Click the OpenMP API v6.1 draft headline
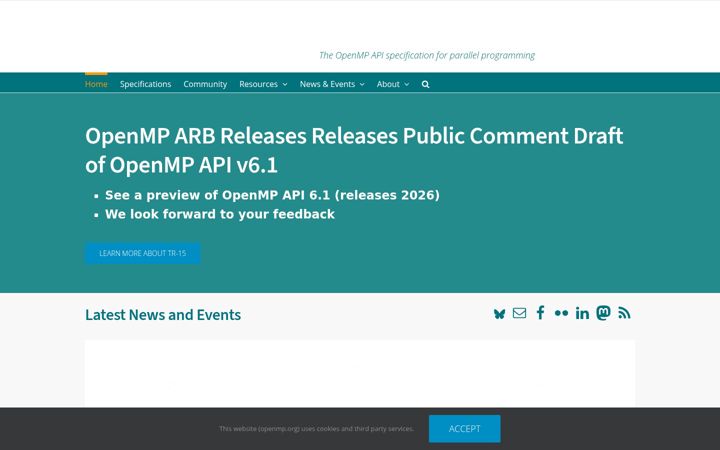Viewport: 720px width, 450px height. 354,150
